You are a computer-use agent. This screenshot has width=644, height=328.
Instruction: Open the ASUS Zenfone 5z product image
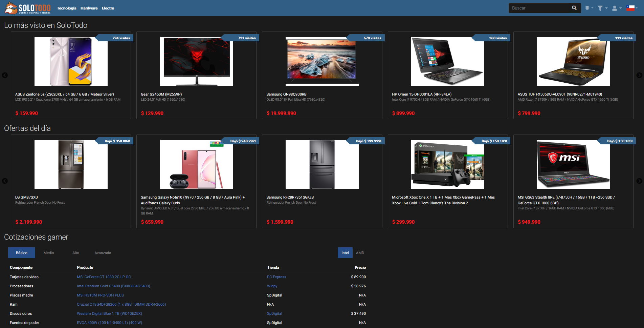[71, 62]
